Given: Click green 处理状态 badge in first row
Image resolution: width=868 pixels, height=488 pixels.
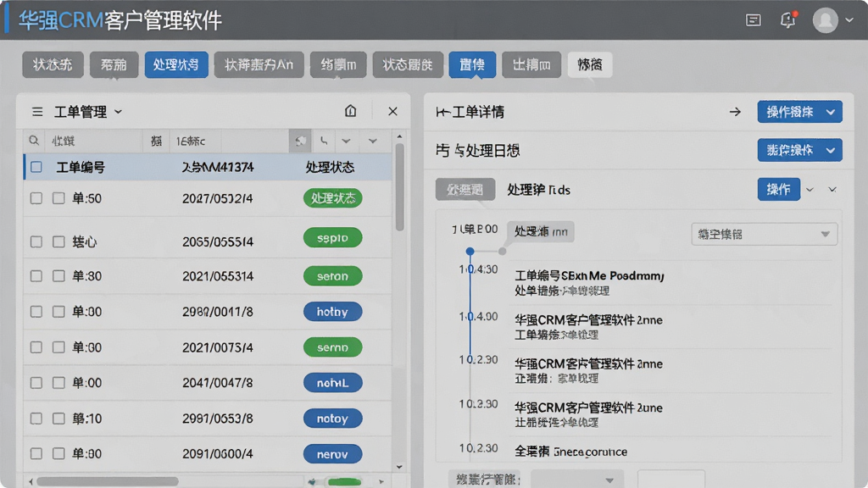Looking at the screenshot, I should [x=332, y=198].
